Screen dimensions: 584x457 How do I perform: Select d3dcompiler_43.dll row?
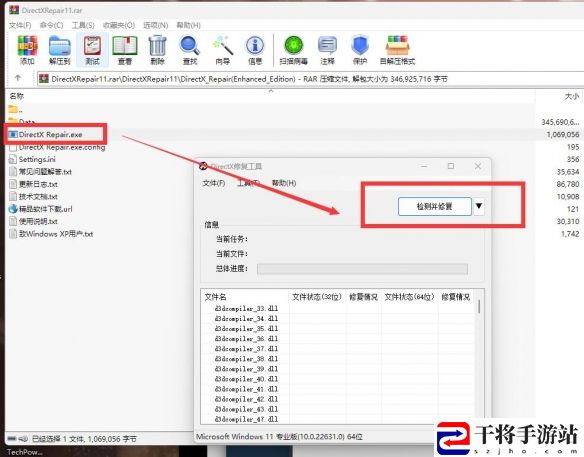tap(246, 409)
